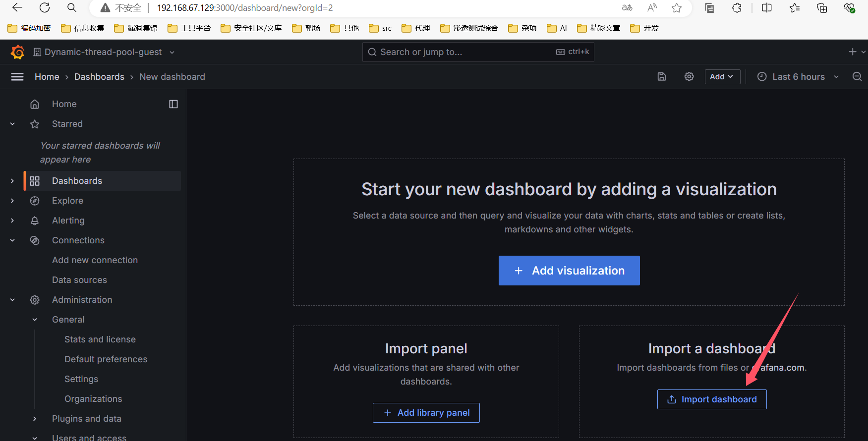Select the Alerting sidebar item
The image size is (868, 441).
pos(68,220)
